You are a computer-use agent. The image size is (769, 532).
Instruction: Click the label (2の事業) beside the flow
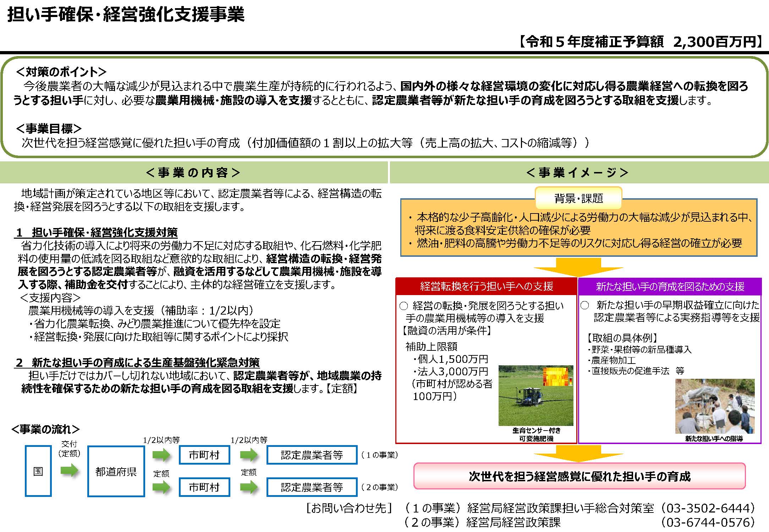point(379,487)
